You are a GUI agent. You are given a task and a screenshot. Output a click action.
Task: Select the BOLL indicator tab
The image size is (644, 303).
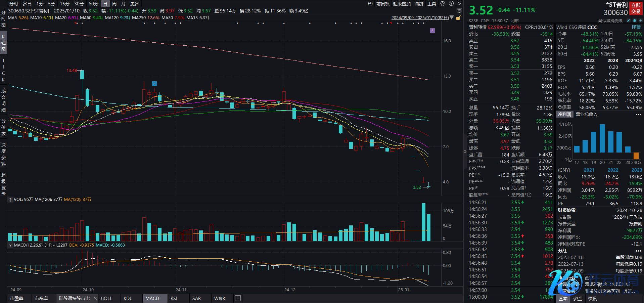click(x=106, y=298)
